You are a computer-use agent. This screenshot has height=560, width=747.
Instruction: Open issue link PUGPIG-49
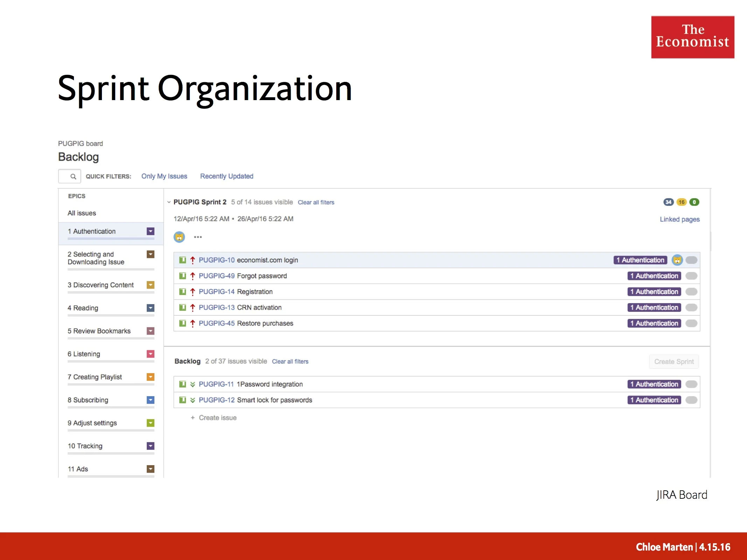click(x=216, y=276)
